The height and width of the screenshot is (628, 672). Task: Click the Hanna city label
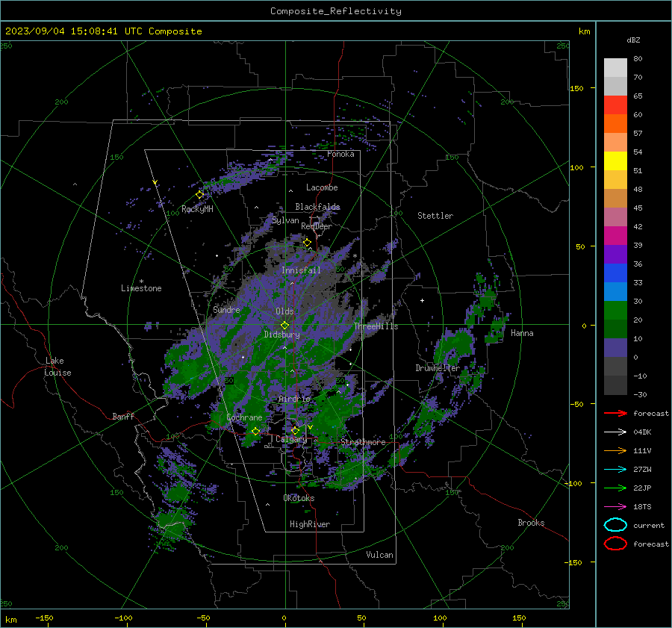(x=522, y=333)
